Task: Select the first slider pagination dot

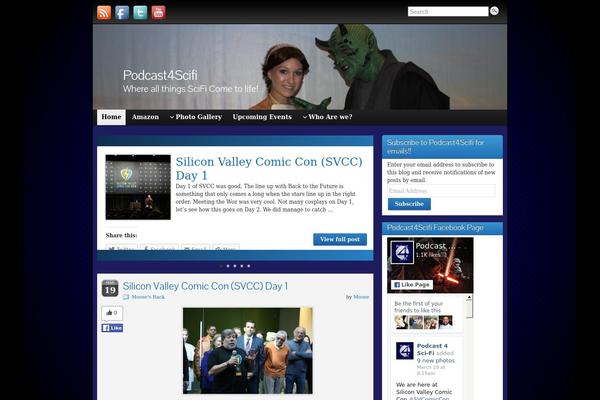Action: tap(221, 266)
